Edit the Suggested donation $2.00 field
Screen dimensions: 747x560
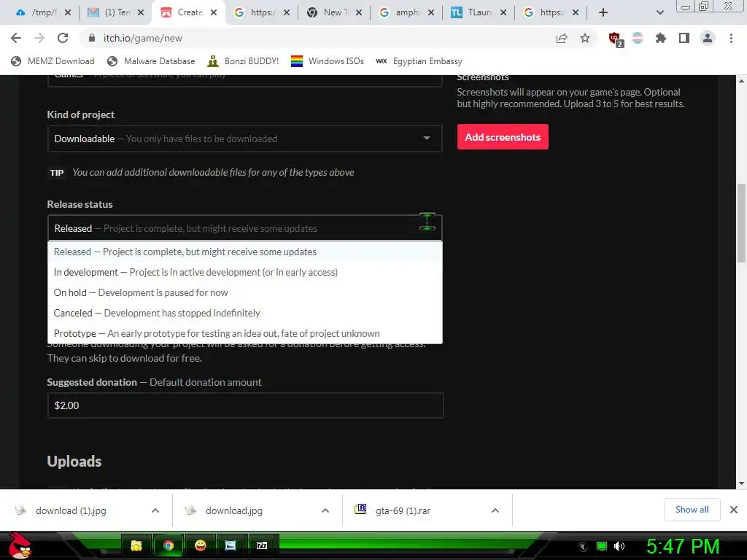(x=245, y=405)
